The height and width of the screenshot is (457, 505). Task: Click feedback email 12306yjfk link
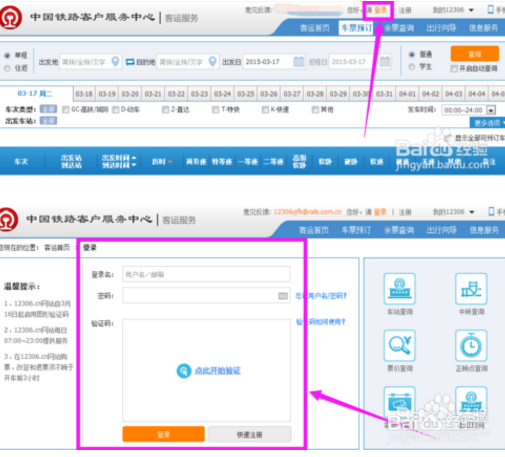pos(307,212)
